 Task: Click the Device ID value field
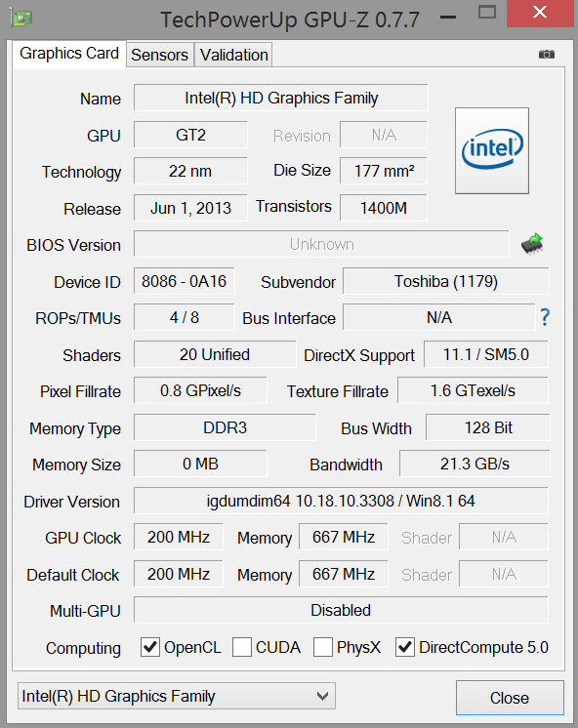point(184,281)
